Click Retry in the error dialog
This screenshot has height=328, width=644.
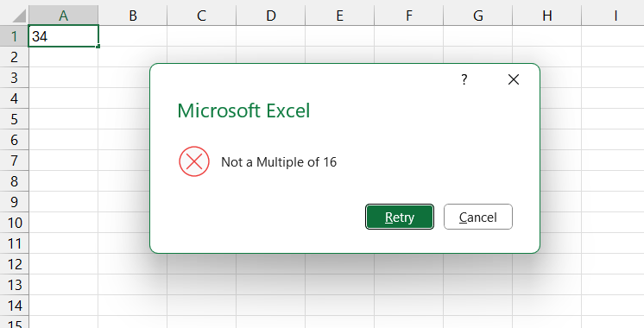tap(399, 217)
